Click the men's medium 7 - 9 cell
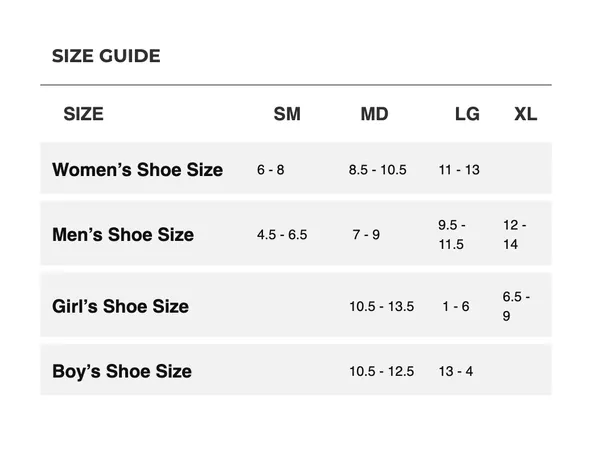The height and width of the screenshot is (450, 600). (x=366, y=235)
